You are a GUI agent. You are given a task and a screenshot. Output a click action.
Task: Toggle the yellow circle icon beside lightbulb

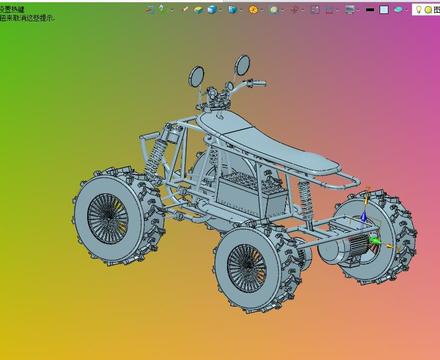coord(428,10)
